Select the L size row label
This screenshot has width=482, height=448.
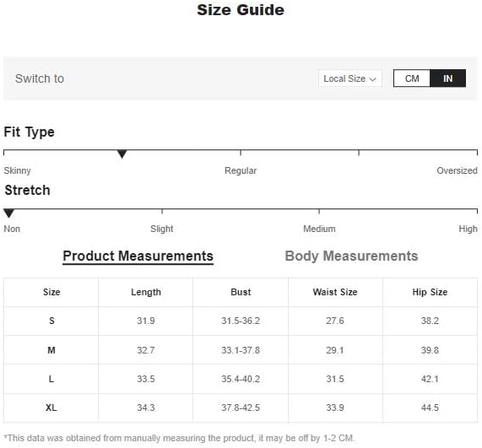pos(51,379)
